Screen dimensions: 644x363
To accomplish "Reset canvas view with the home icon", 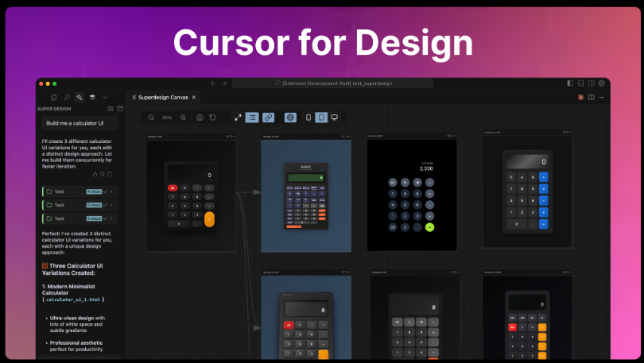I will [200, 118].
